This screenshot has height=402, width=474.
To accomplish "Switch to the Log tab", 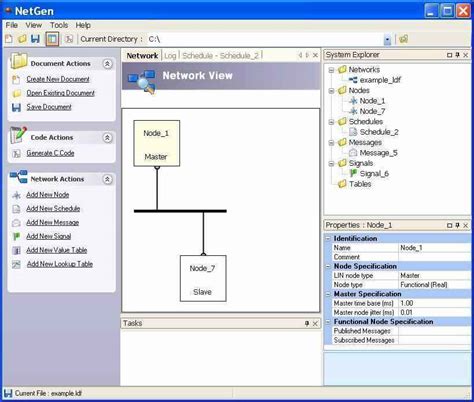I will click(170, 56).
